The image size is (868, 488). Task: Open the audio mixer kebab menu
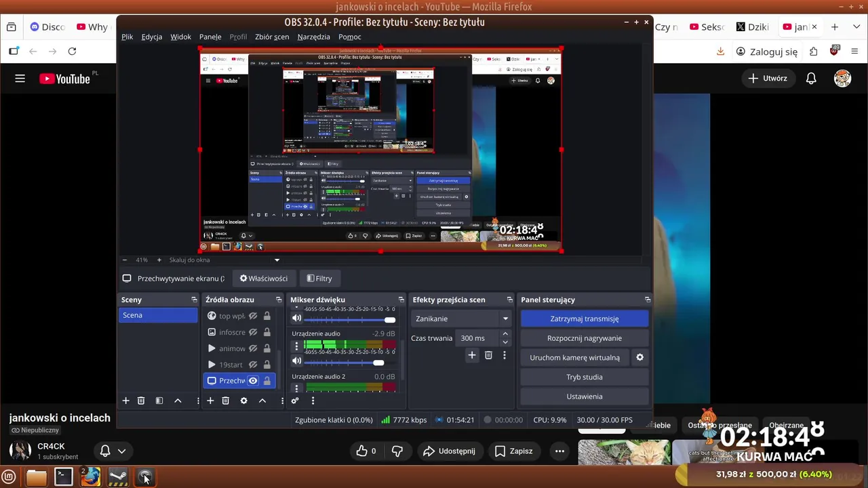coord(313,401)
